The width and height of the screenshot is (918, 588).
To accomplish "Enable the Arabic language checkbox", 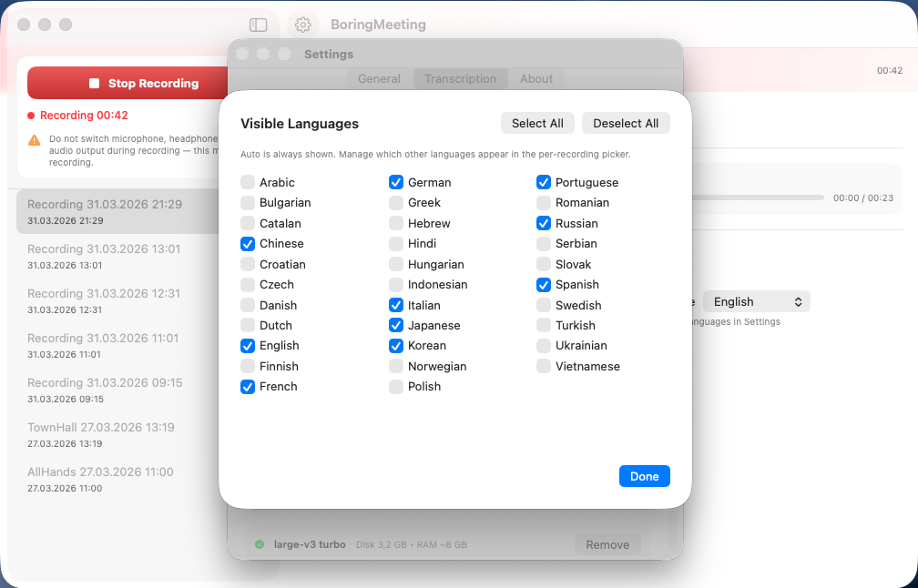I will [248, 182].
